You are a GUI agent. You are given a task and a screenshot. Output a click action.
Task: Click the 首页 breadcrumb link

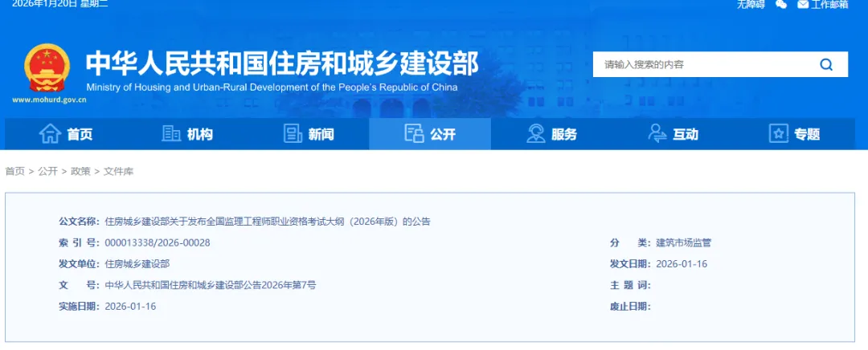pyautogui.click(x=15, y=172)
